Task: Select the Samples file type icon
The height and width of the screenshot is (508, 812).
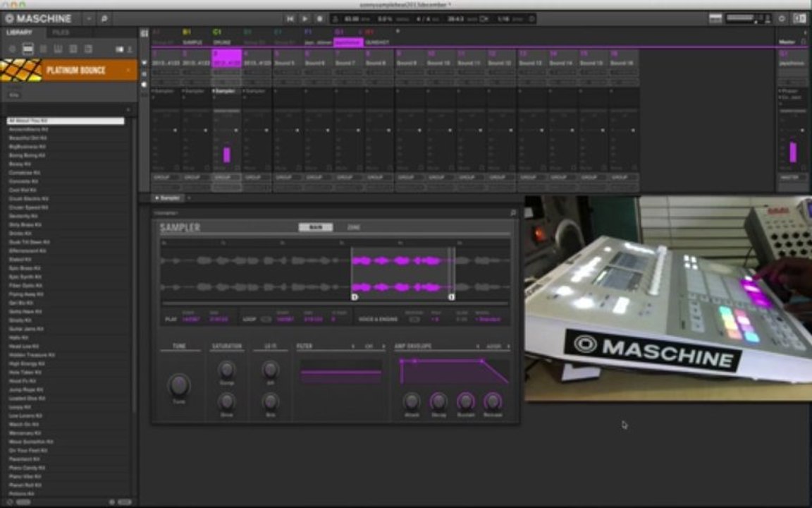Action: [89, 49]
